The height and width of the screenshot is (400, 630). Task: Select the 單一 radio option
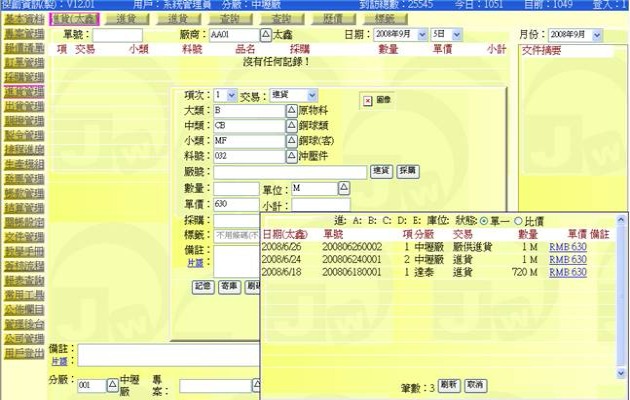[x=486, y=220]
